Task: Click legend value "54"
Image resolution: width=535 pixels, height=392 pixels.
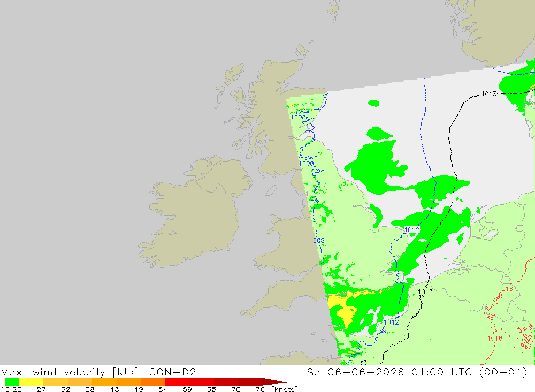Action: 163,389
